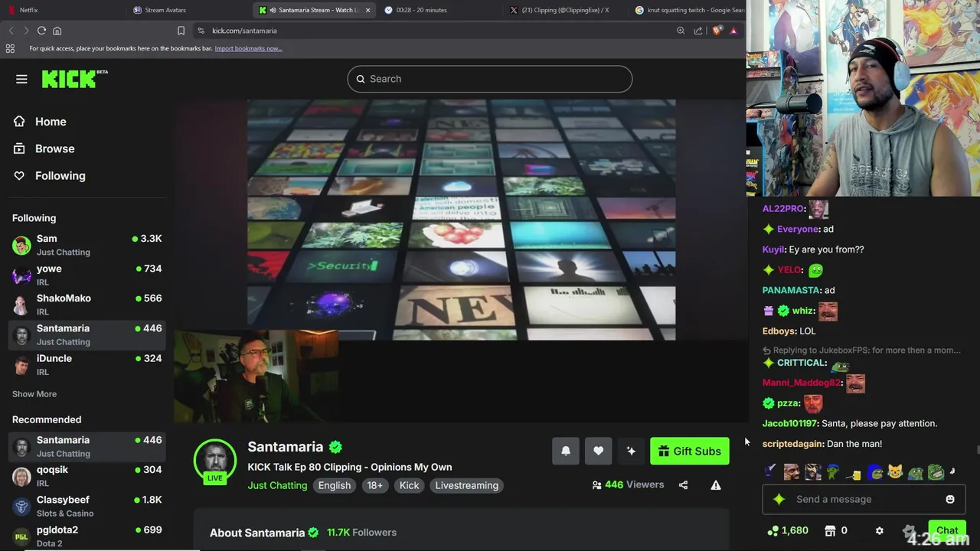Switch to the 00:28 - 20 minutes tab
Image resolution: width=980 pixels, height=551 pixels.
[440, 10]
